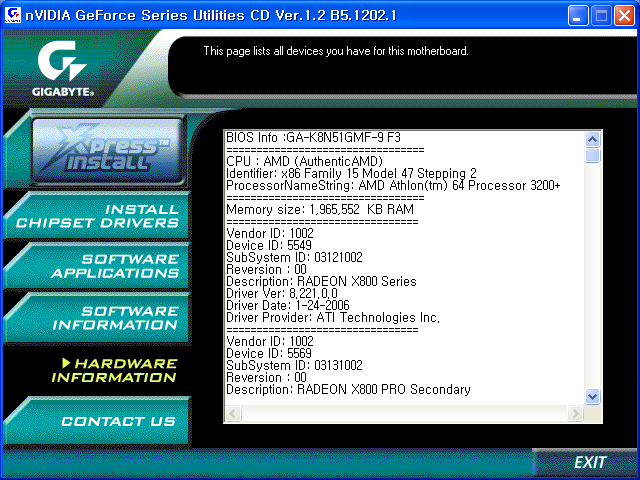Image resolution: width=640 pixels, height=480 pixels.
Task: Go to Software Information page
Action: 97,318
